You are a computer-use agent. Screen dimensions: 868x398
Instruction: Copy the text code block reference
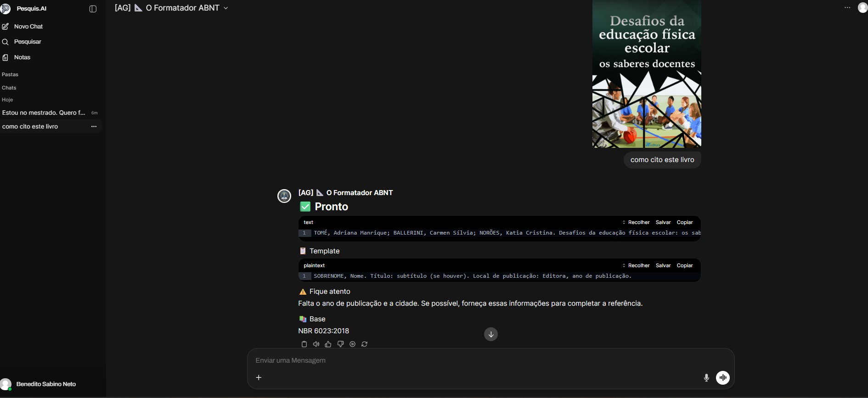[685, 222]
